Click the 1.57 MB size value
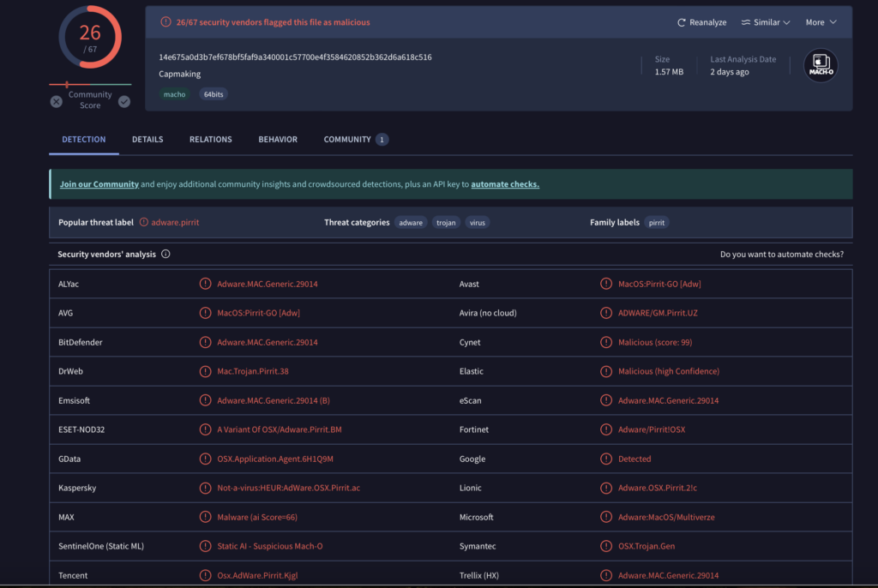Screen dimensions: 878x588 (669, 72)
